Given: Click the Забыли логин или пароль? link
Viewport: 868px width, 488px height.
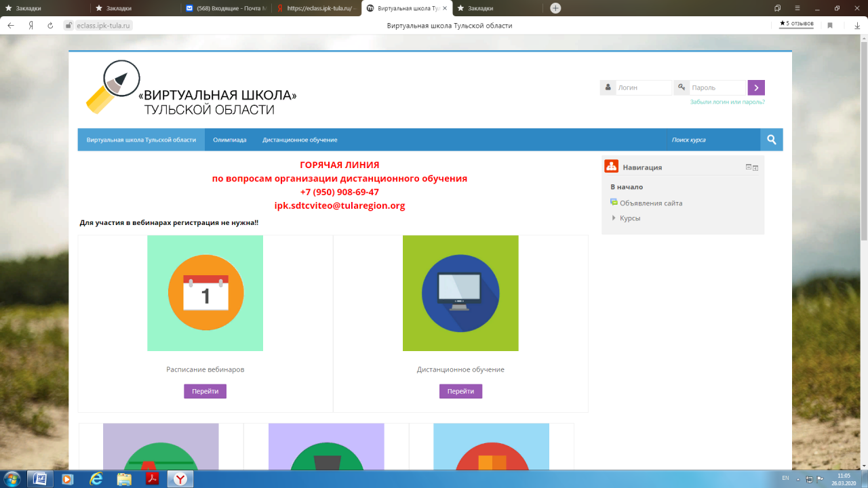Looking at the screenshot, I should [x=728, y=102].
